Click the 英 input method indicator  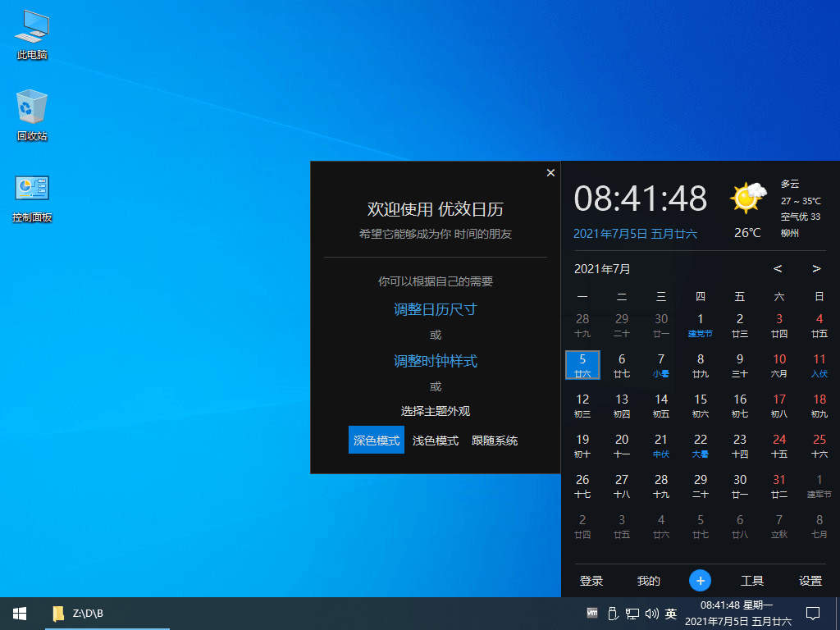672,613
